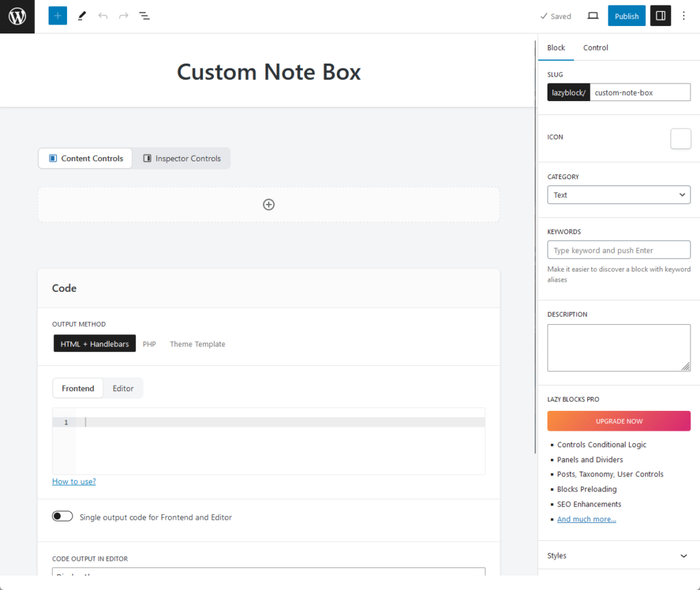Click the SEO Enhancements item

(589, 505)
